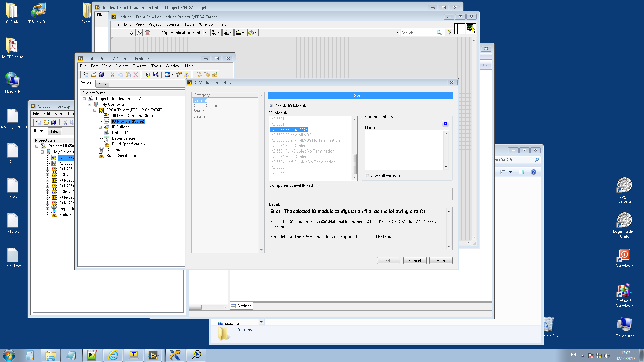Expand the IP Builder node

pyautogui.click(x=100, y=127)
